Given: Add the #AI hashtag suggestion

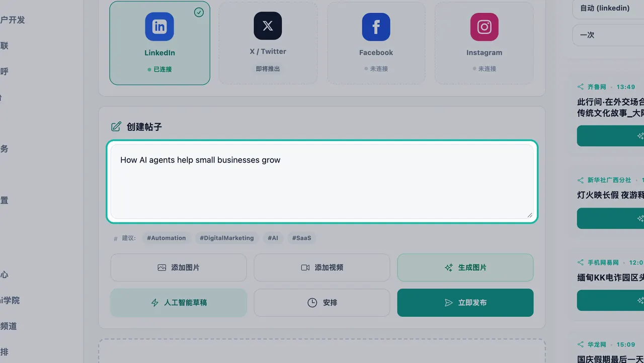Looking at the screenshot, I should click(x=273, y=238).
